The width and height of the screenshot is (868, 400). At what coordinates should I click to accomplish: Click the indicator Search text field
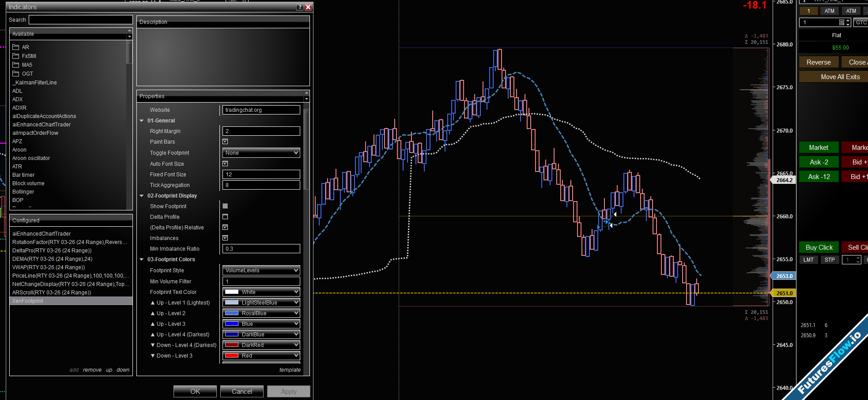80,20
